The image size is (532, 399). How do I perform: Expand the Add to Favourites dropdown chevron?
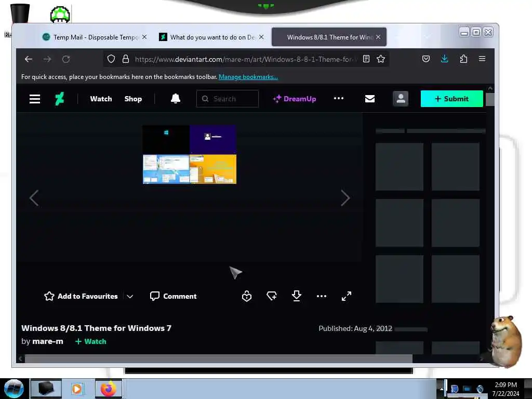coord(130,296)
